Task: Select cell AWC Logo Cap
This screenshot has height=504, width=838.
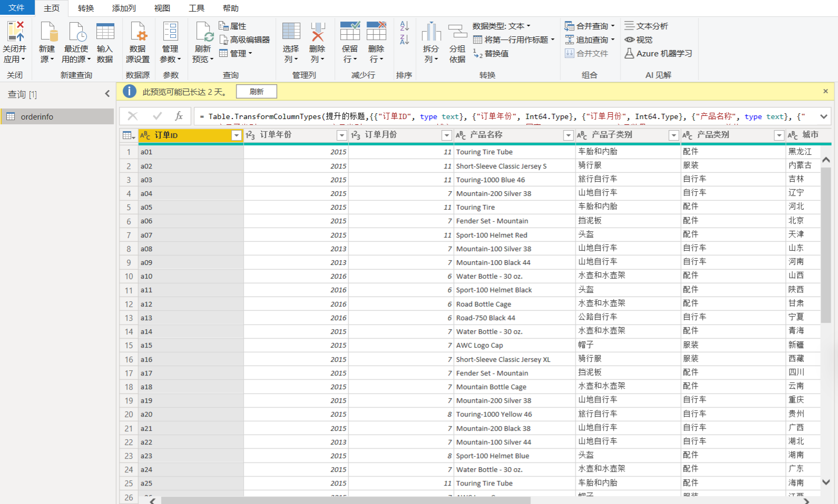Action: 515,345
